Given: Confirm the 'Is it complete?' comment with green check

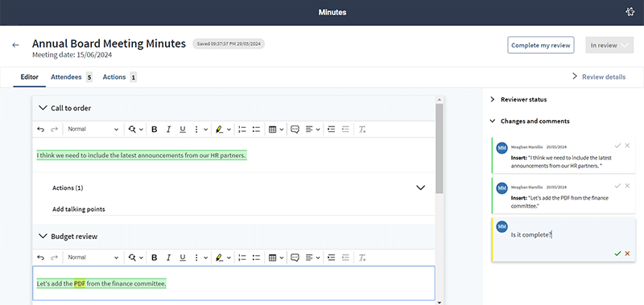Looking at the screenshot, I should tap(617, 253).
